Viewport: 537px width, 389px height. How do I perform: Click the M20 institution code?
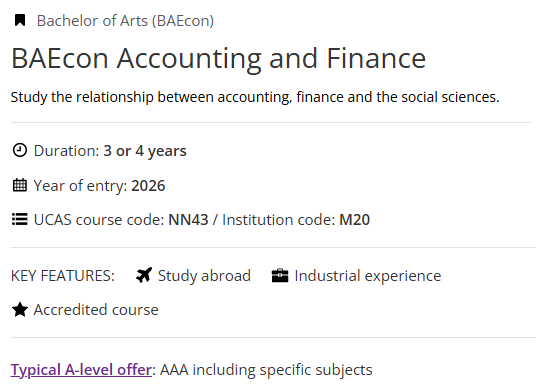pos(354,220)
